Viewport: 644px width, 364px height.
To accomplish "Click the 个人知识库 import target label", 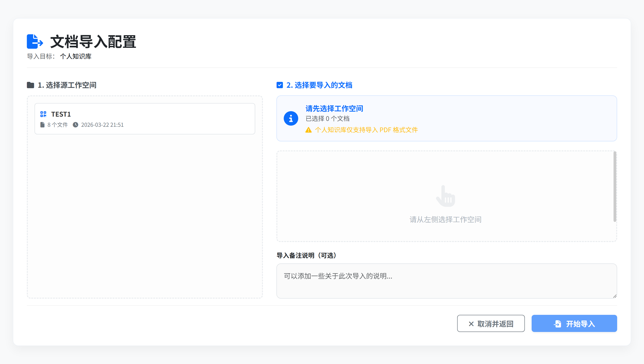I will (x=76, y=57).
